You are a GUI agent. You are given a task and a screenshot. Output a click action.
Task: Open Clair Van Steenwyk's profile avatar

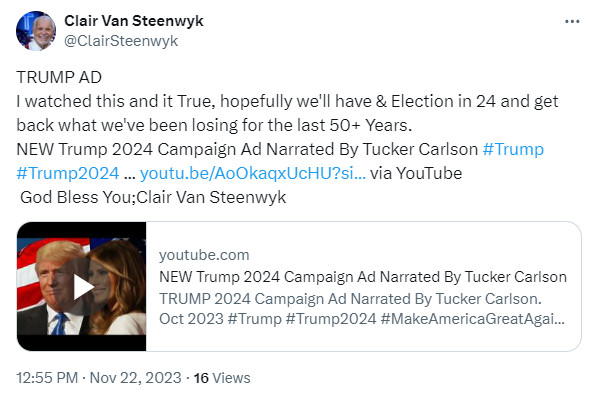click(36, 30)
